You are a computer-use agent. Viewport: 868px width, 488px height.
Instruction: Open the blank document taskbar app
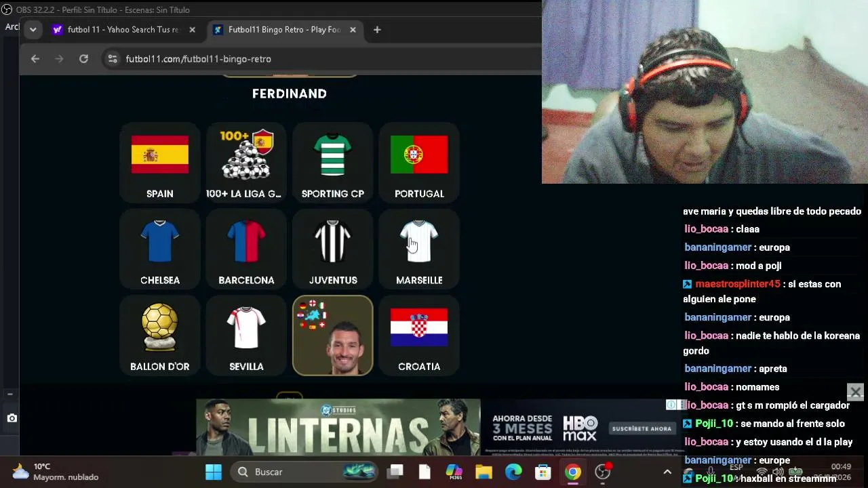(x=425, y=472)
